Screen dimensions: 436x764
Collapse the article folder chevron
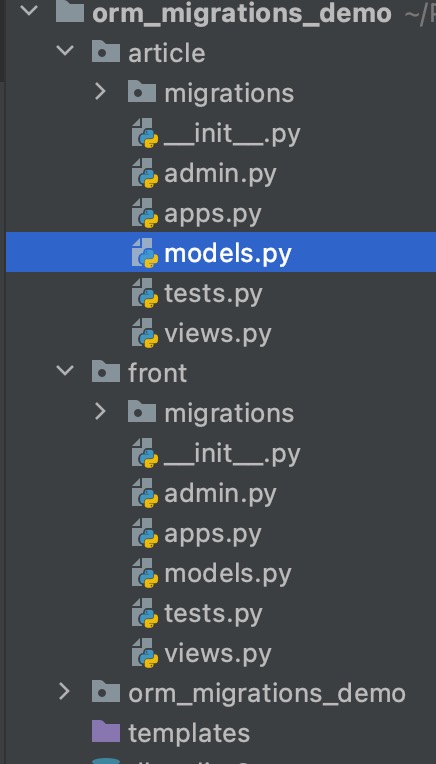[x=64, y=50]
